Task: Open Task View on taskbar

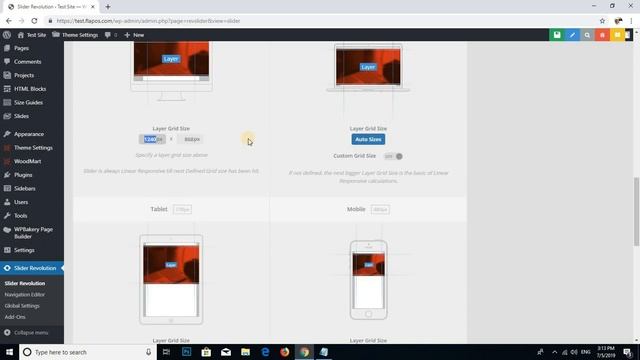Action: click(x=167, y=352)
